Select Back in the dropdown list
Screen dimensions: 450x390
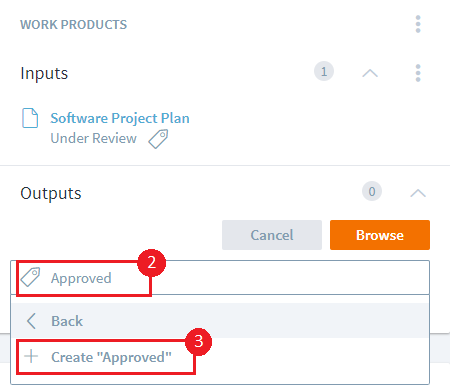pyautogui.click(x=220, y=321)
